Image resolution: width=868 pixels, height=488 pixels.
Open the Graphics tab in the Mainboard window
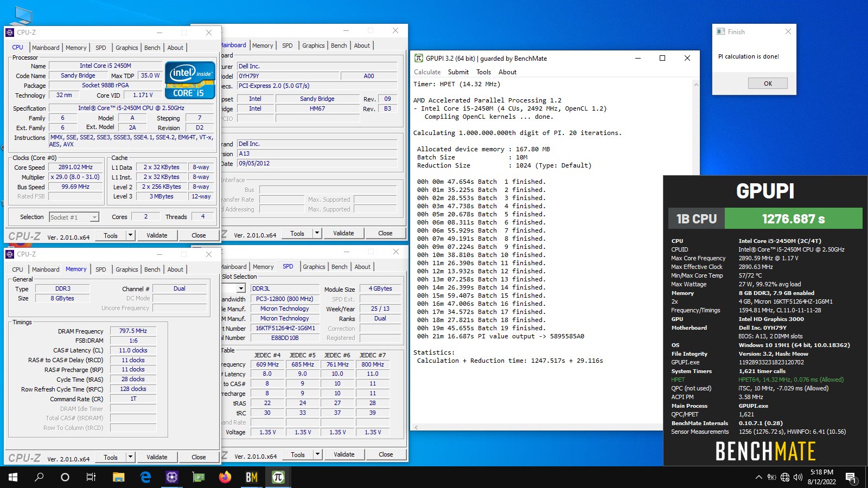coord(314,46)
